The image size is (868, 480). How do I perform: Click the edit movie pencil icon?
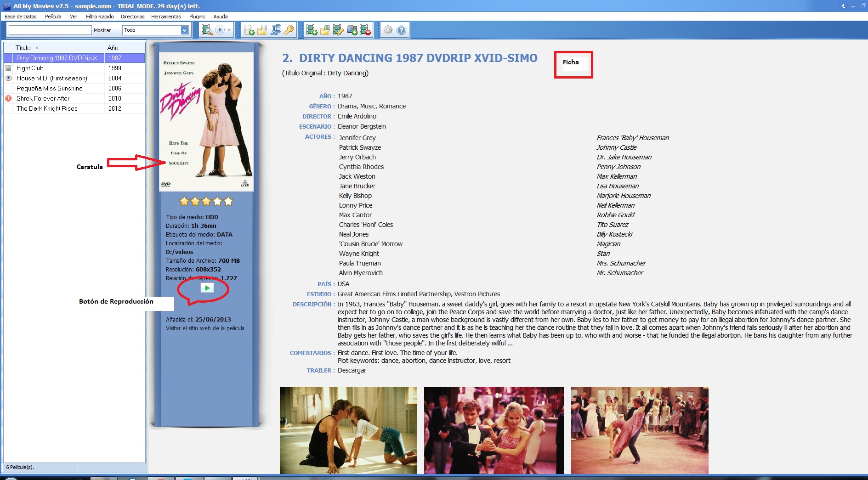(x=338, y=30)
